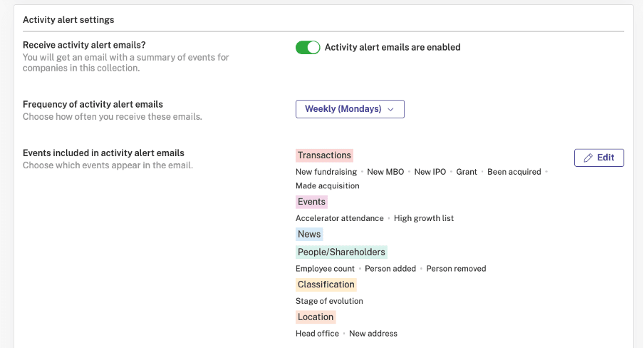Screen dimensions: 644x348
Task: Open the Weekly (Mondays) frequency dropdown
Action: click(x=350, y=109)
